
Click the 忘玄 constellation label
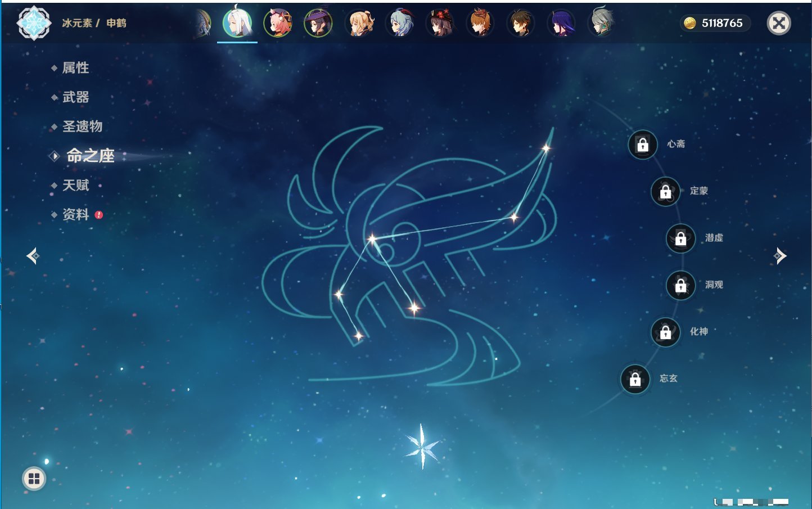(669, 379)
